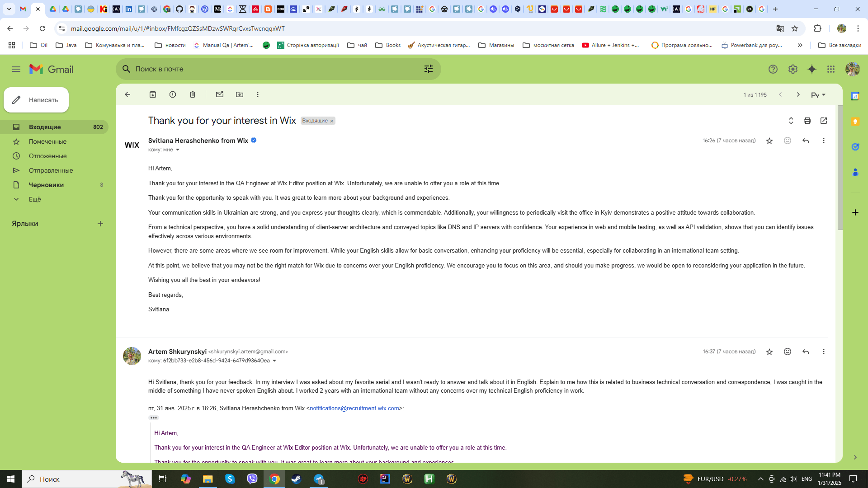Open Google Calendar side panel
Image resolution: width=868 pixels, height=488 pixels.
[x=855, y=96]
